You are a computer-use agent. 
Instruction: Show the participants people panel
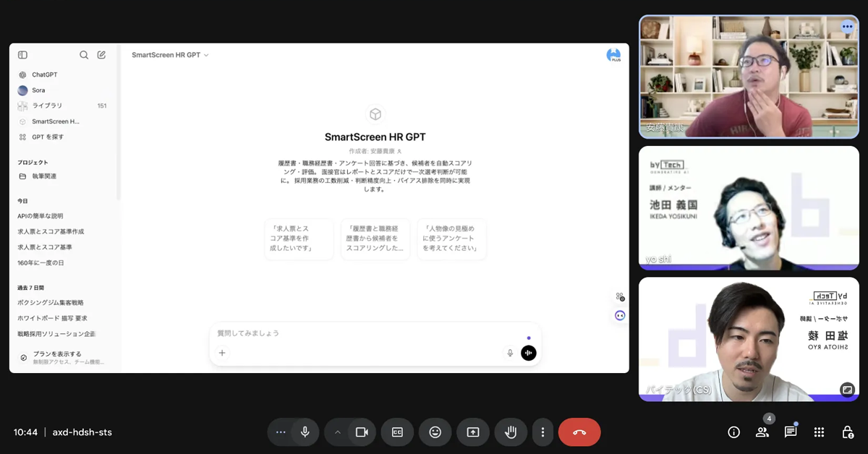coord(762,432)
